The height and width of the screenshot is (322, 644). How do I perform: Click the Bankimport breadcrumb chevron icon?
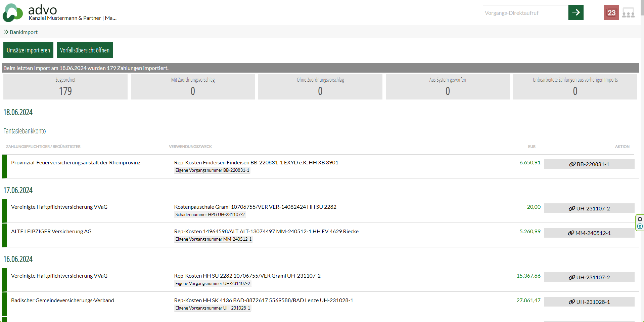(x=6, y=32)
